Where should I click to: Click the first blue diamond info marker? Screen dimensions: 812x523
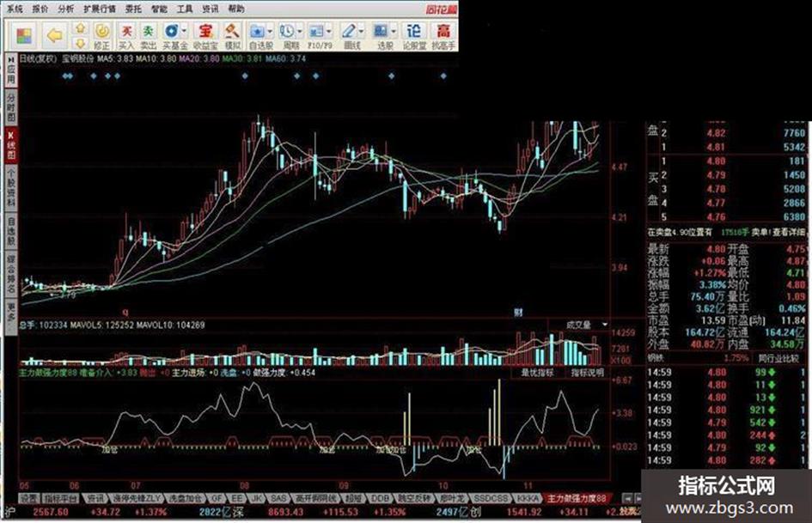tap(65, 76)
